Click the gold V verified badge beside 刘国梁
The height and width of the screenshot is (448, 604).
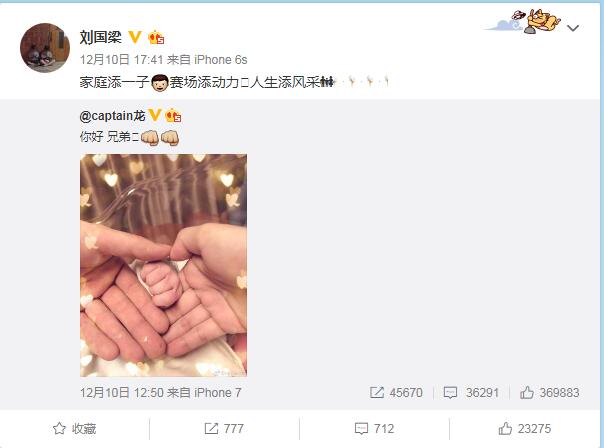pos(135,37)
